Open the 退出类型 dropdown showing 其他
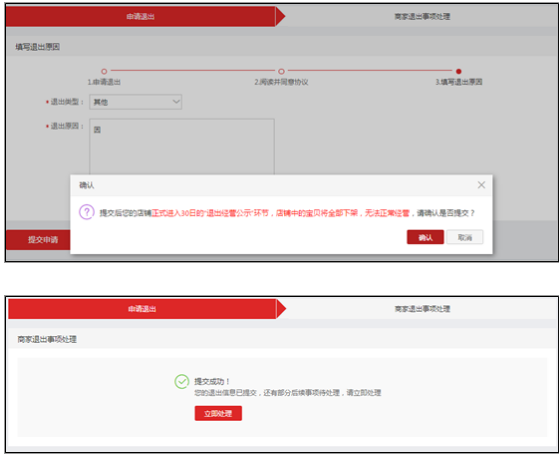 [135, 102]
